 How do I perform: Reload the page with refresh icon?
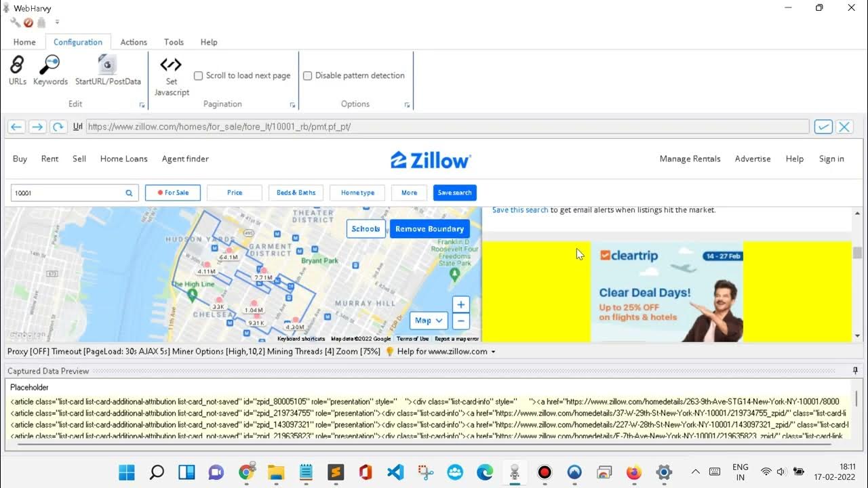pos(58,127)
